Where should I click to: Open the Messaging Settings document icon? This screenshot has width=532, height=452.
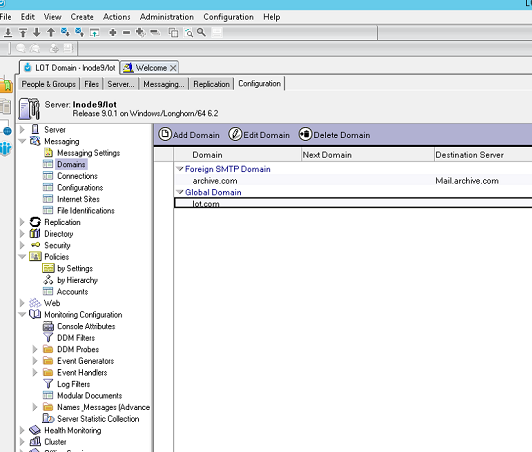pos(48,153)
